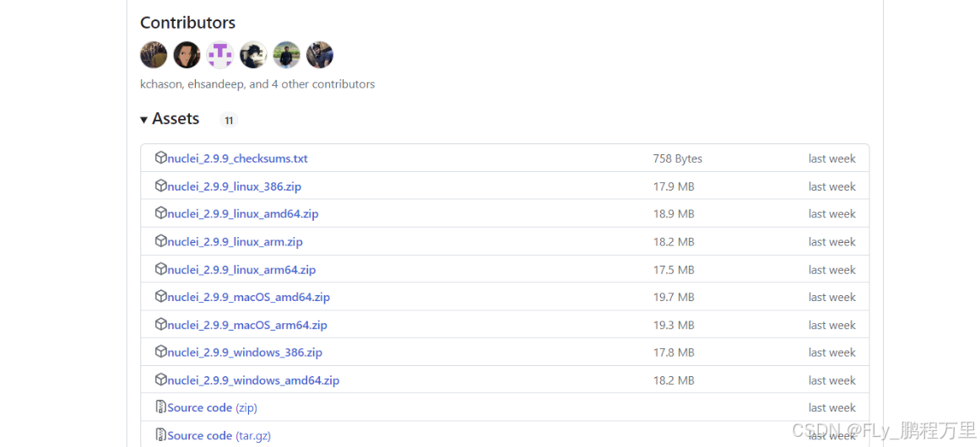Click package icon beside macOS_arm64.zip

point(160,324)
